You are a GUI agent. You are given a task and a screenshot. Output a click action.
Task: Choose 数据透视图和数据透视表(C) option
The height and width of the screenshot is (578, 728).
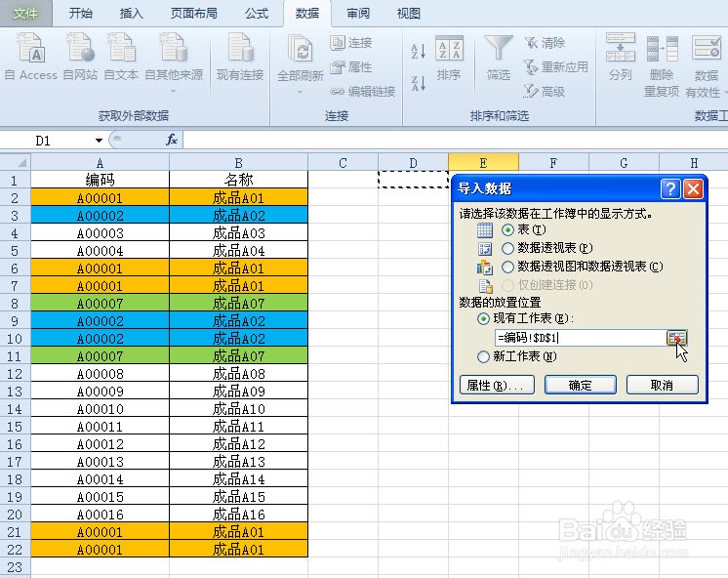click(507, 267)
